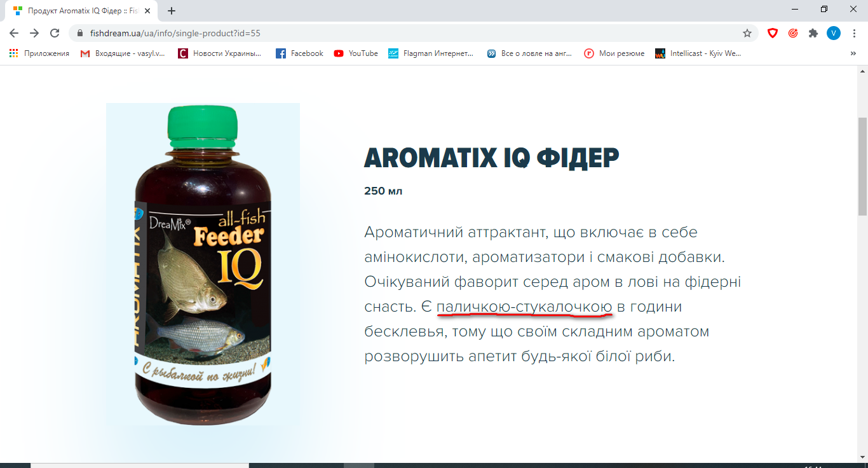868x468 pixels.
Task: Open the Приложения apps shortcut
Action: pyautogui.click(x=39, y=53)
